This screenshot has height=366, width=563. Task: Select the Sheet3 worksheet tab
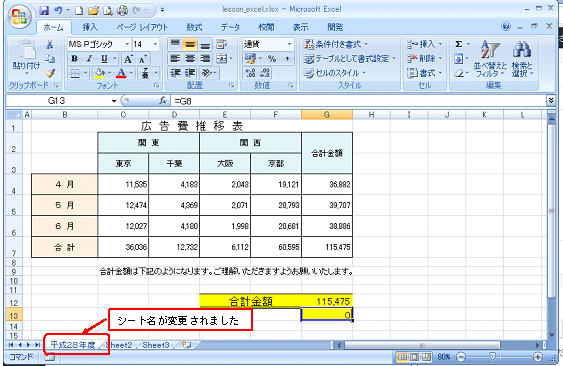(x=156, y=345)
